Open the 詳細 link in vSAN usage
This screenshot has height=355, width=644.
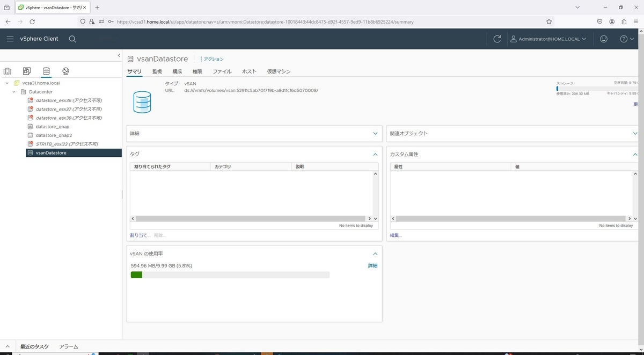[372, 266]
